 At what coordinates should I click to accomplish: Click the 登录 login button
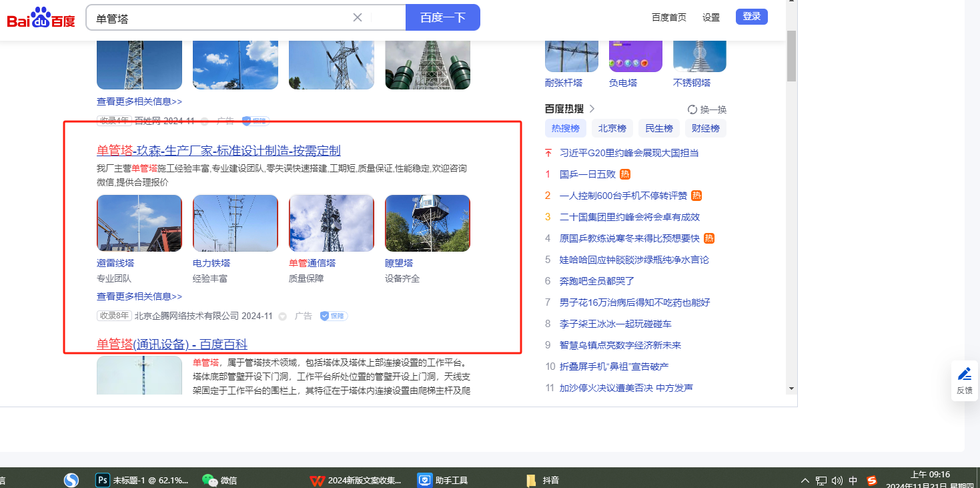(752, 17)
